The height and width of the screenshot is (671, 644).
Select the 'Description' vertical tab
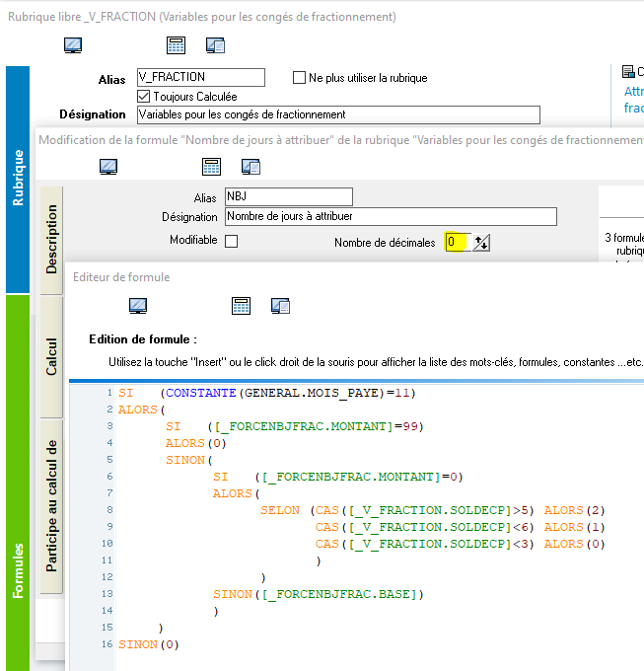(x=52, y=238)
